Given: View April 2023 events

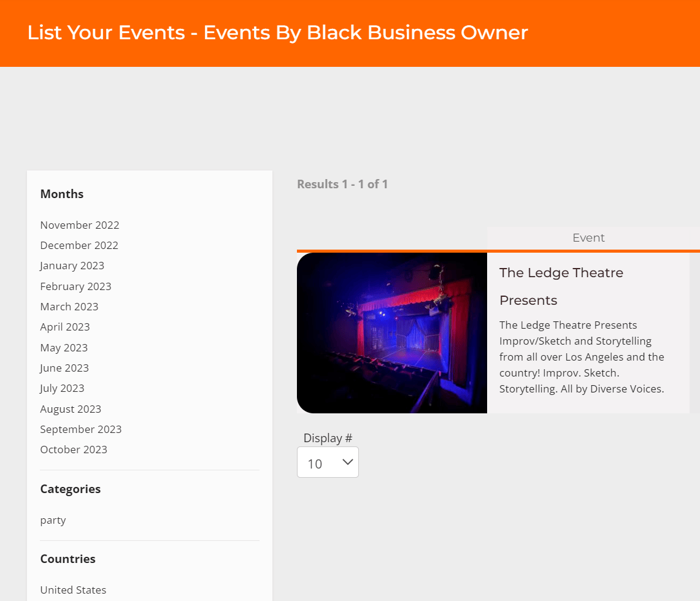Looking at the screenshot, I should pyautogui.click(x=65, y=327).
